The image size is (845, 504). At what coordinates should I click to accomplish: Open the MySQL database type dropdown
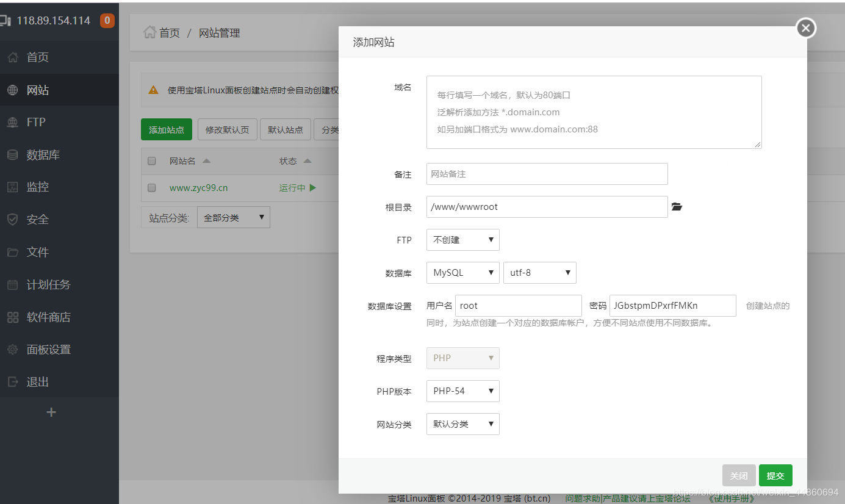tap(463, 273)
